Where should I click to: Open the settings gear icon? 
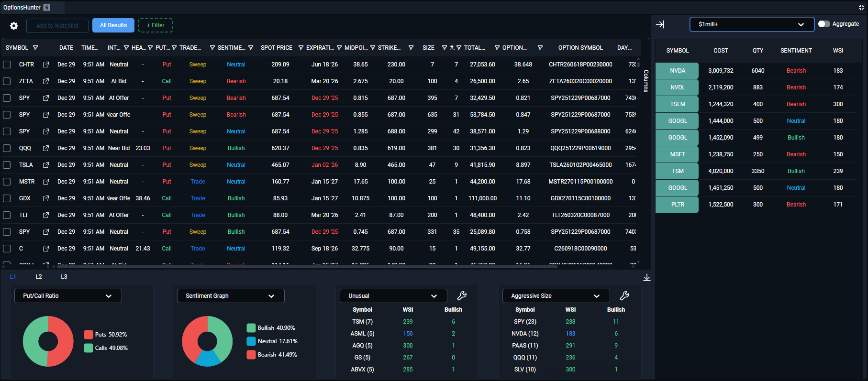coord(14,26)
